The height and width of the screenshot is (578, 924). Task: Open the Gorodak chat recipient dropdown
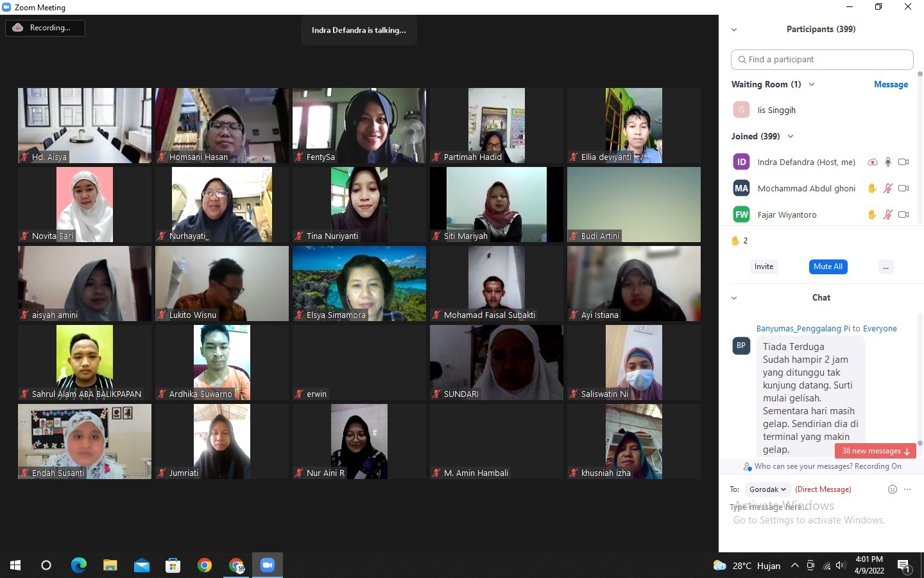(x=767, y=489)
